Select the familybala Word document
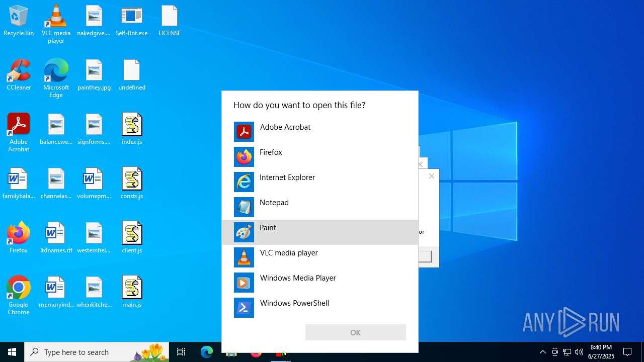 (19, 184)
